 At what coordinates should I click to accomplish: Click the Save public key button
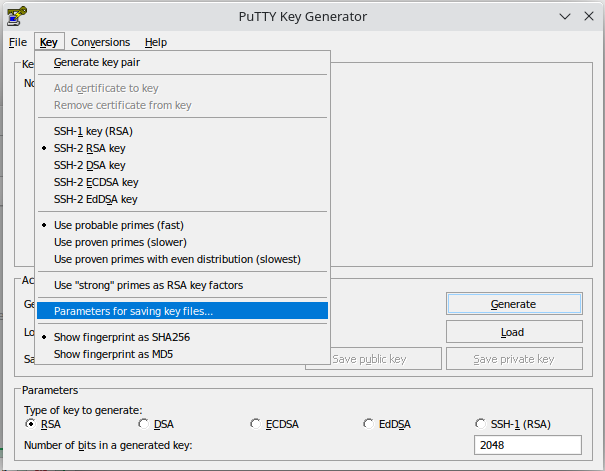[x=385, y=359]
